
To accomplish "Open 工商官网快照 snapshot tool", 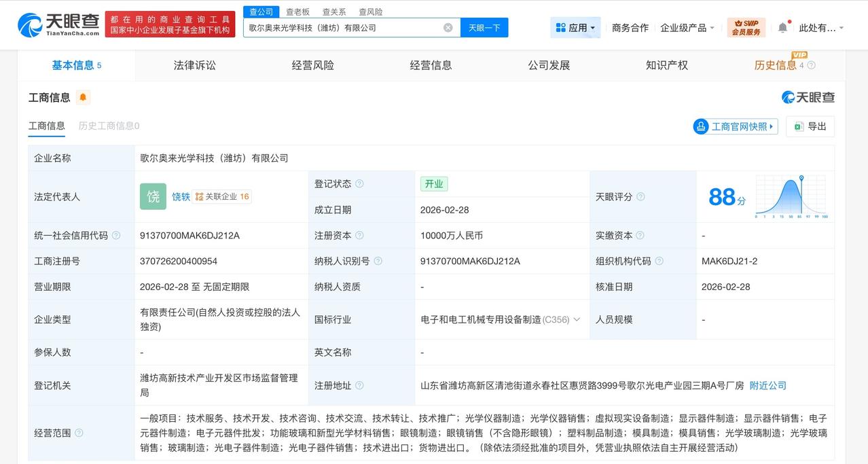I will 735,126.
